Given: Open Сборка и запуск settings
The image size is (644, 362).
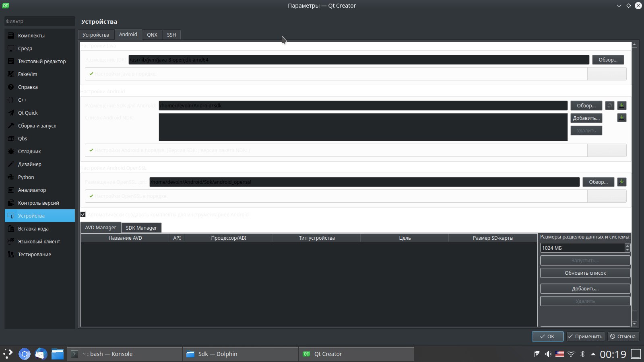Looking at the screenshot, I should [39, 125].
